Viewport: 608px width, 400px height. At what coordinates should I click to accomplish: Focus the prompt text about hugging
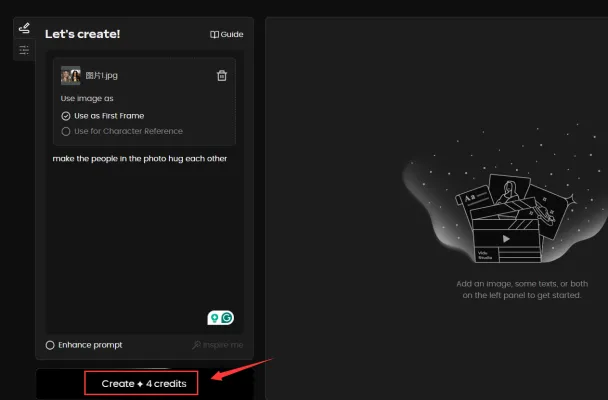pyautogui.click(x=140, y=158)
